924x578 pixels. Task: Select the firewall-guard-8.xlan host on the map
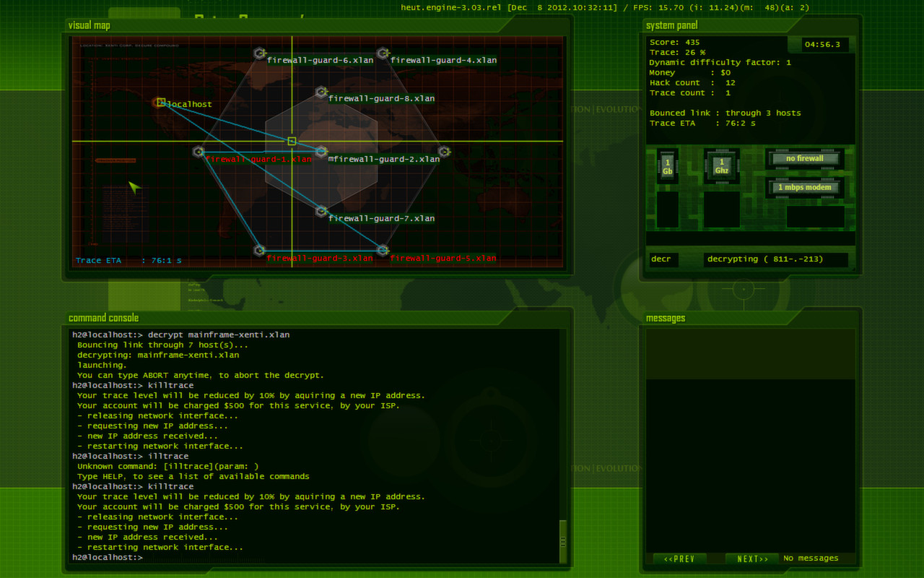[321, 91]
